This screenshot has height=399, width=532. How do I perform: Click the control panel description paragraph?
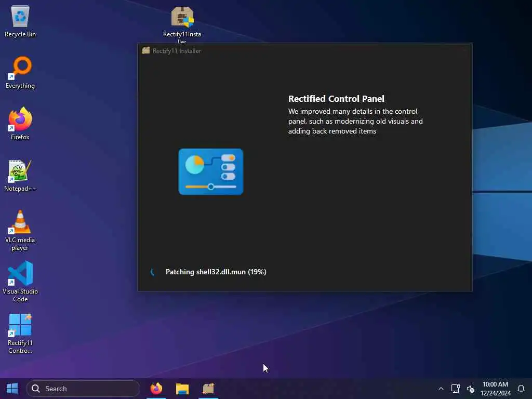(x=355, y=121)
